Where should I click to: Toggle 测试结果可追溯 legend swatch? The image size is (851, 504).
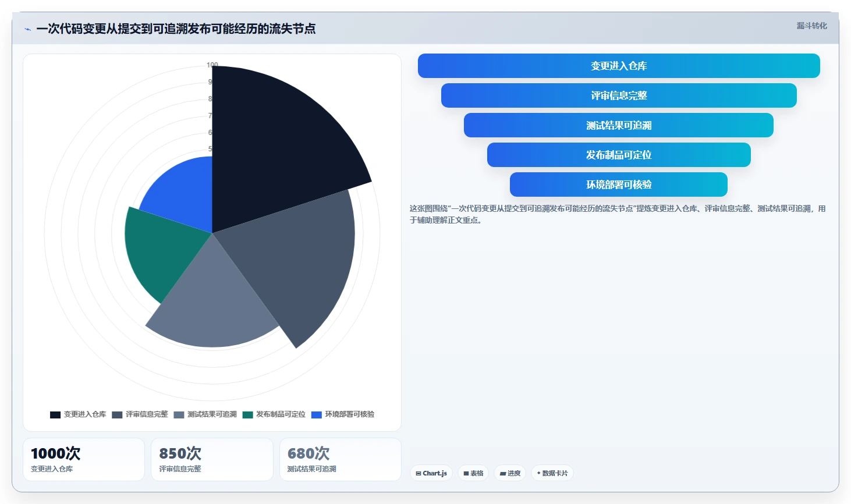[x=179, y=415]
